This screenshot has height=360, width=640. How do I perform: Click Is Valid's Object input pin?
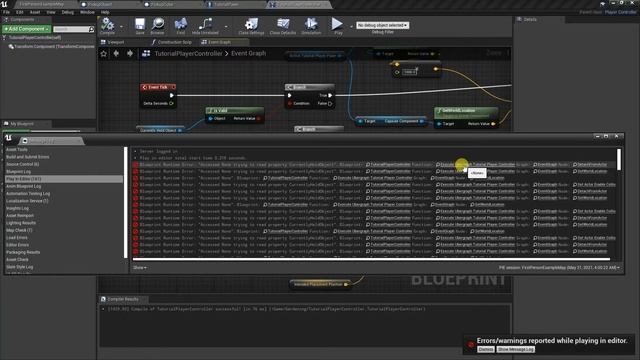coord(211,119)
